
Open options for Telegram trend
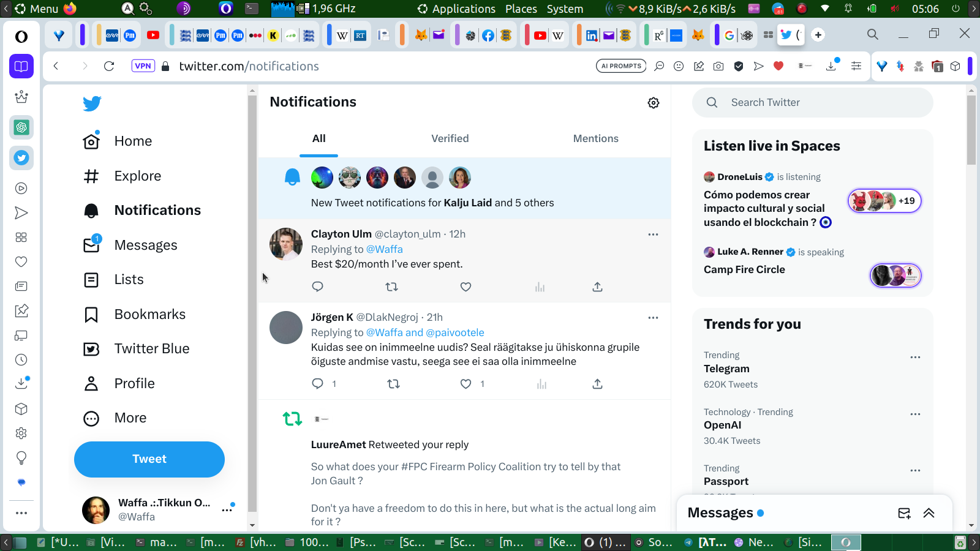click(915, 358)
